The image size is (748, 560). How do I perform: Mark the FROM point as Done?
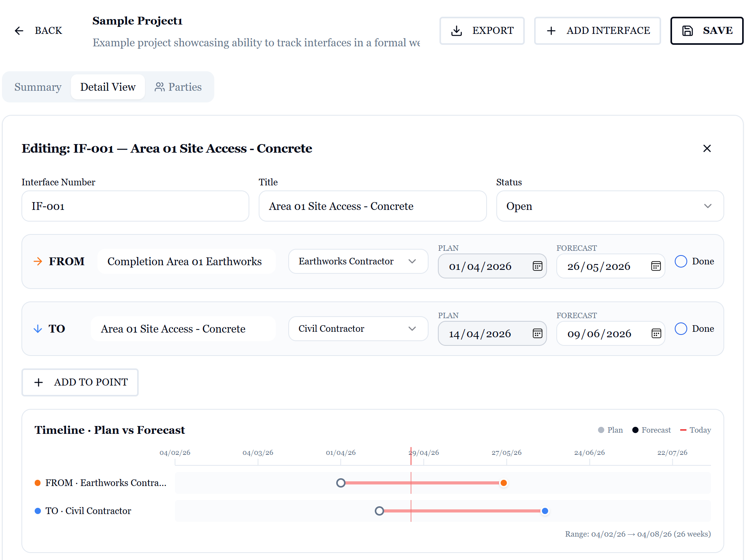pos(681,261)
